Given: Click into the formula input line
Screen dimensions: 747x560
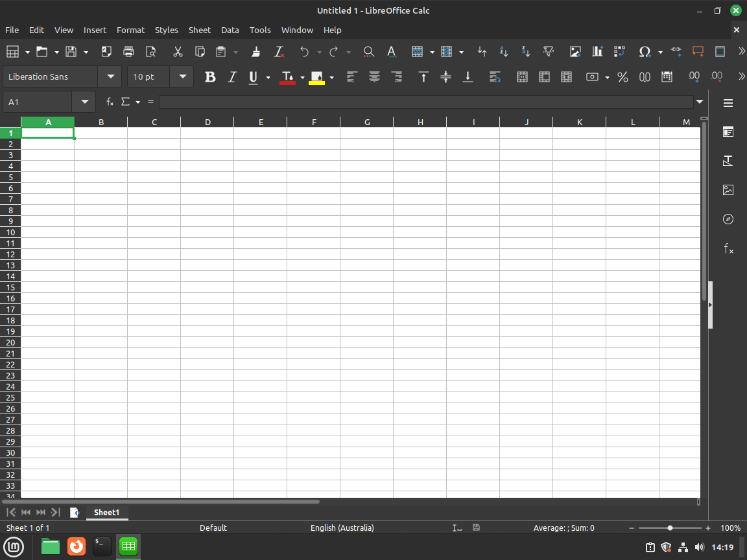Looking at the screenshot, I should point(425,102).
